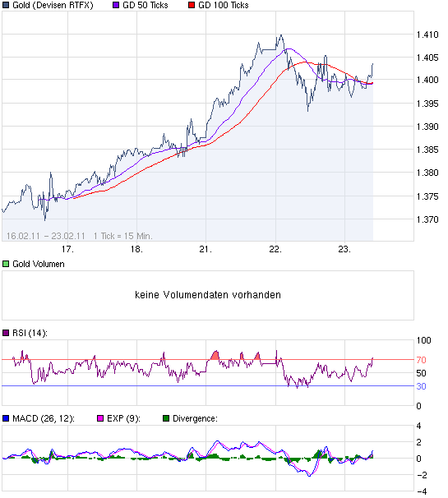Click the 1.370 price axis label
448x498 pixels.
click(x=427, y=219)
